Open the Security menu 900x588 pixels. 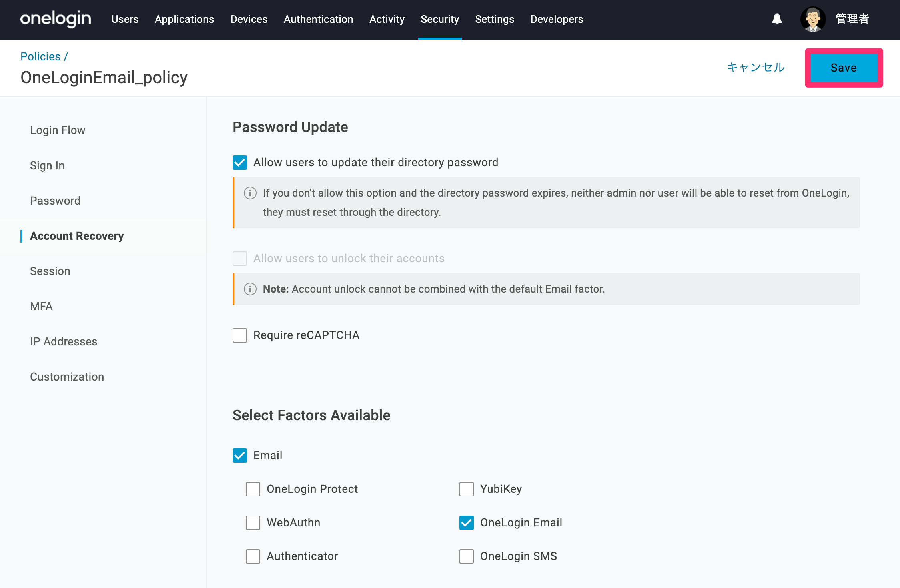click(x=440, y=19)
